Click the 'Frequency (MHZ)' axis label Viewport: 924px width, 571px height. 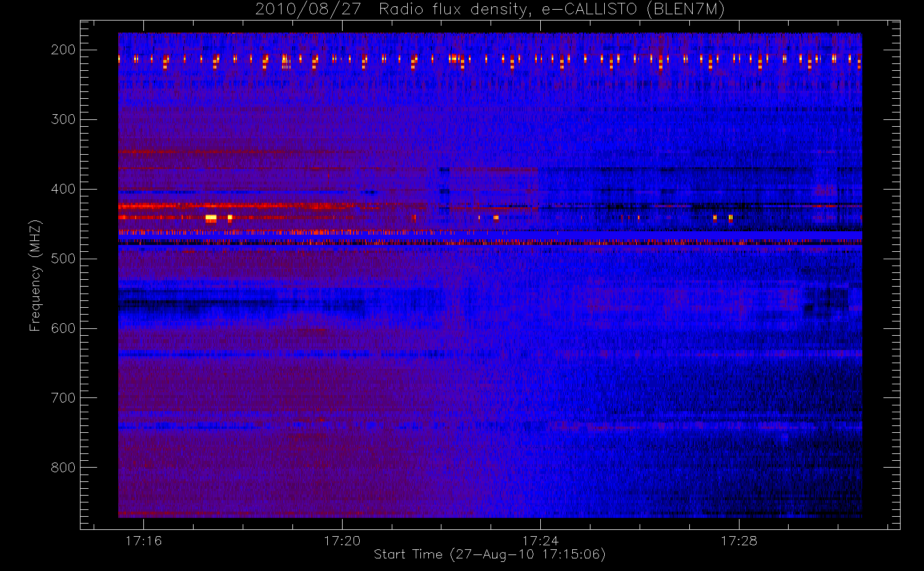[x=35, y=276]
